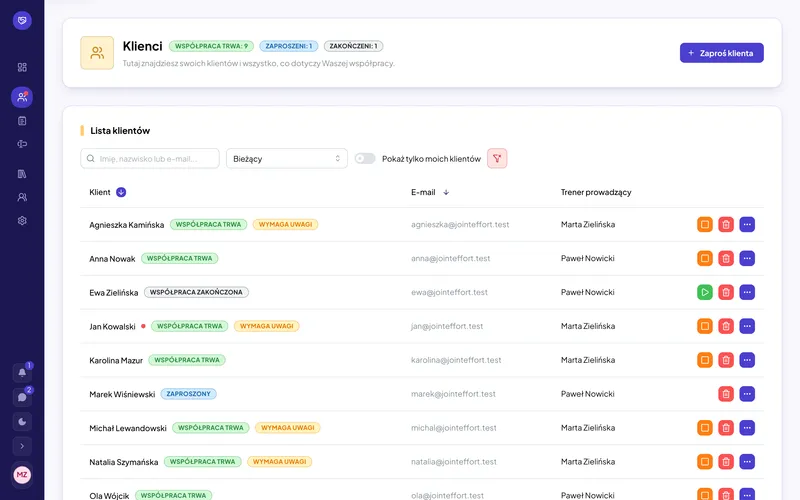This screenshot has width=800, height=500.
Task: Stop cooperation for Michał Lewandowski orange button
Action: coord(705,428)
